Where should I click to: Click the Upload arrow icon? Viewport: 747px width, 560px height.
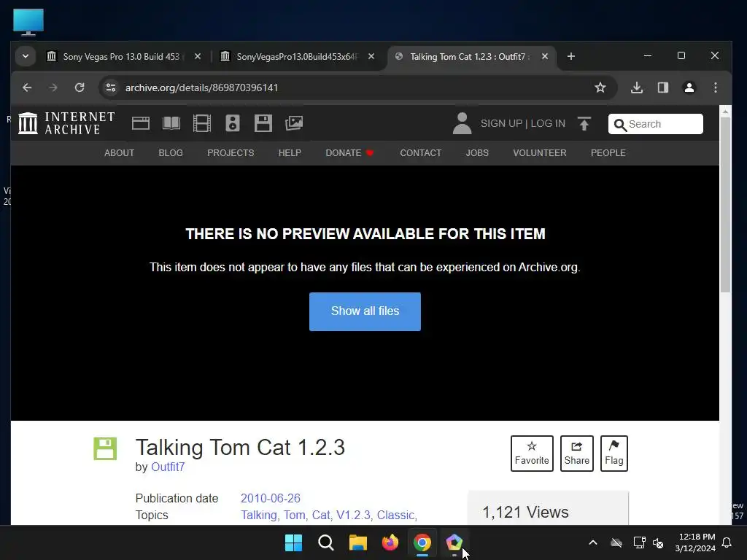click(x=584, y=123)
